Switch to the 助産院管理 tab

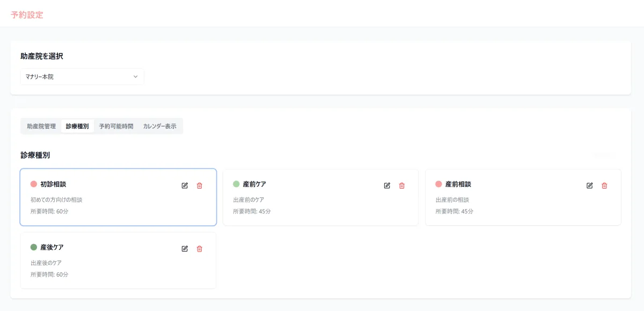pos(41,127)
